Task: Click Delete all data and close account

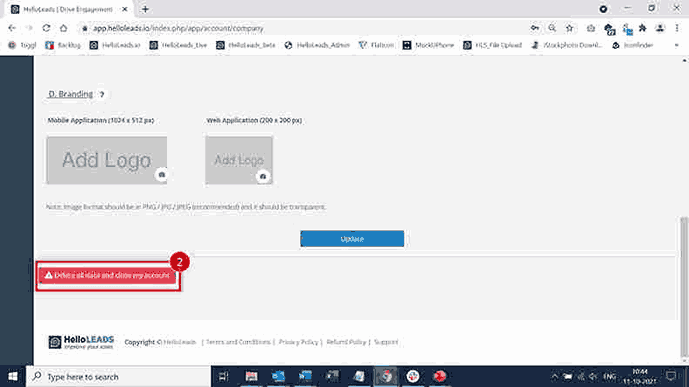Action: [107, 275]
